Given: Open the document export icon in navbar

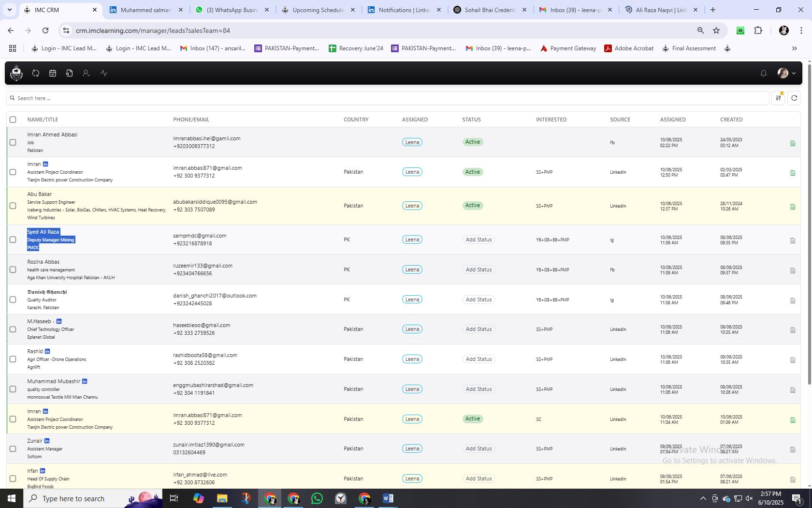Looking at the screenshot, I should click(x=70, y=73).
